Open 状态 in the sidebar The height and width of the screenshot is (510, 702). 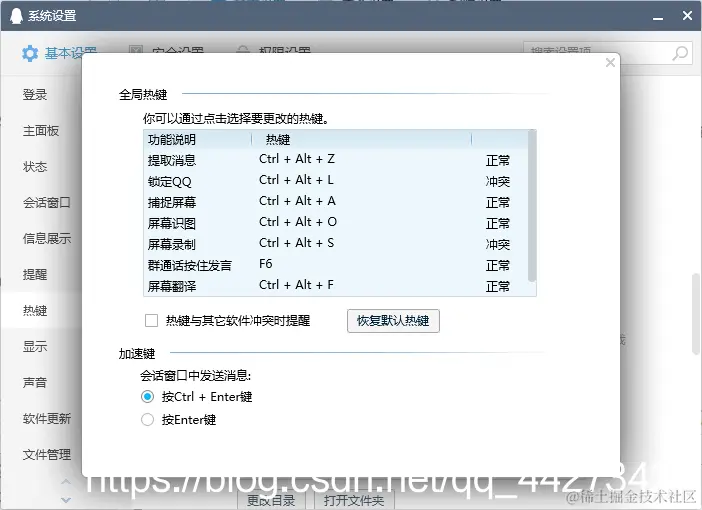[x=35, y=167]
